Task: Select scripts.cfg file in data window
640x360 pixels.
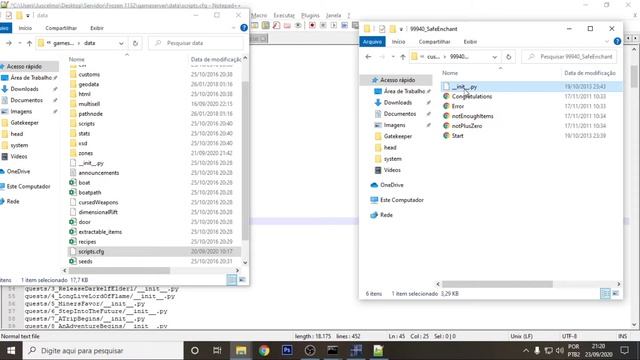Action: [91, 251]
